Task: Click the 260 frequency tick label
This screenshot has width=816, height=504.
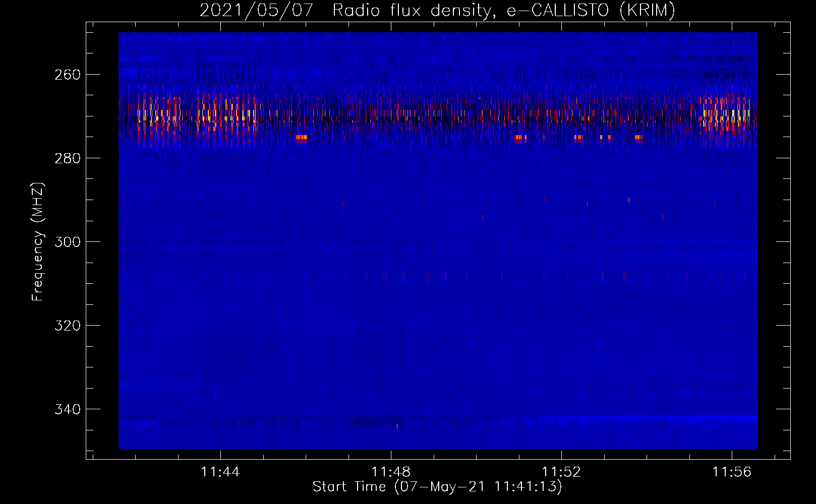Action: coord(67,75)
